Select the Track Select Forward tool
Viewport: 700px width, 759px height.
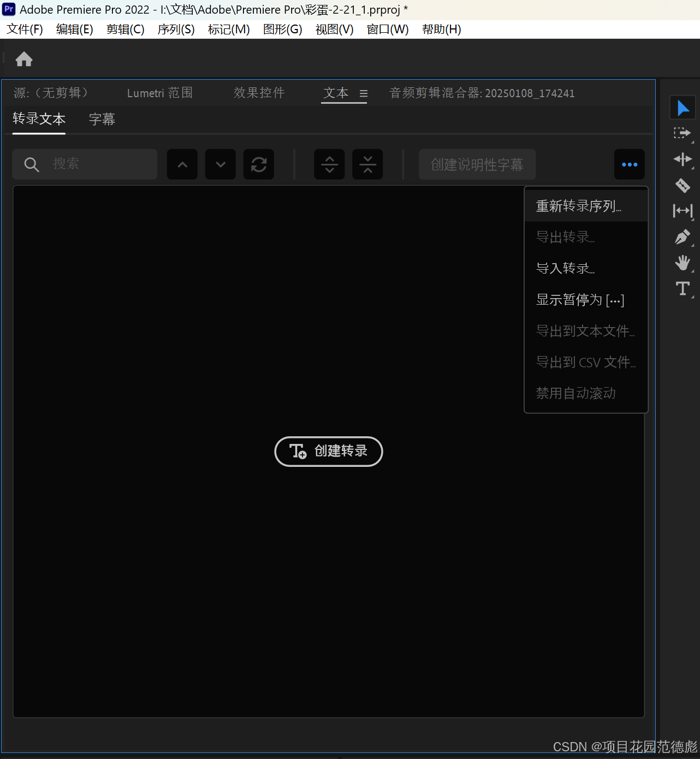coord(683,133)
